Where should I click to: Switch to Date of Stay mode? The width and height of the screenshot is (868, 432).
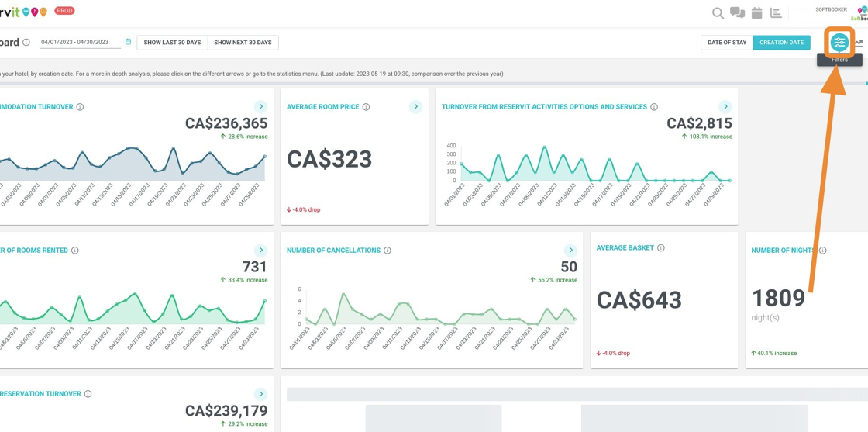[x=726, y=43]
